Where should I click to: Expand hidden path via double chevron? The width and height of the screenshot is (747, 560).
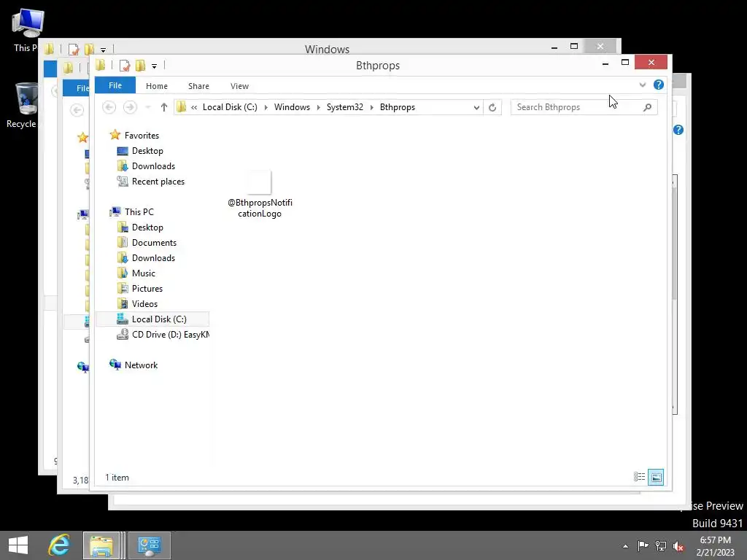[194, 108]
